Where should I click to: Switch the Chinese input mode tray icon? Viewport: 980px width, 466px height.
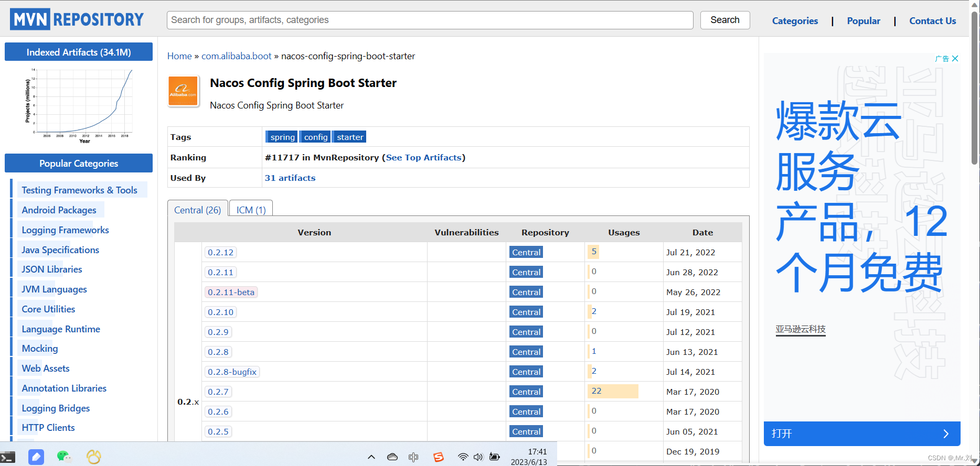pyautogui.click(x=413, y=457)
